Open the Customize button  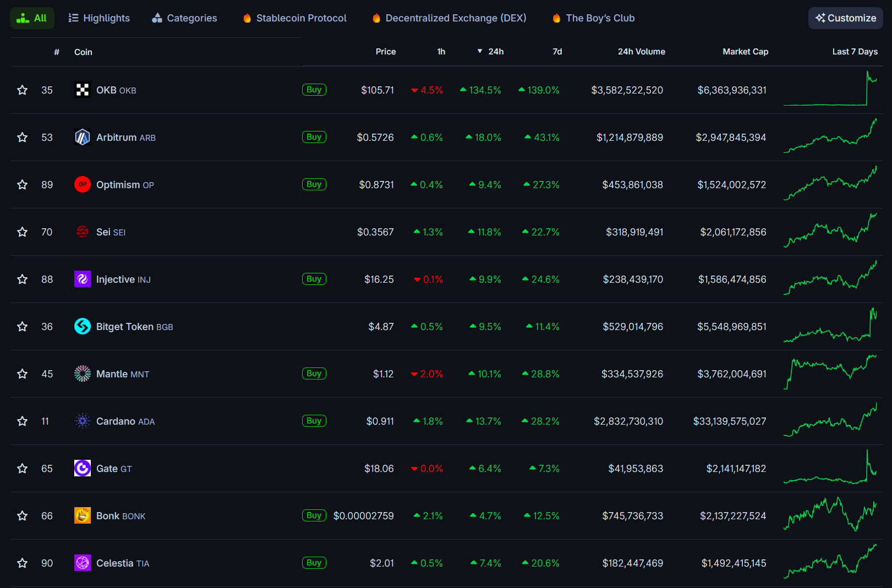845,18
